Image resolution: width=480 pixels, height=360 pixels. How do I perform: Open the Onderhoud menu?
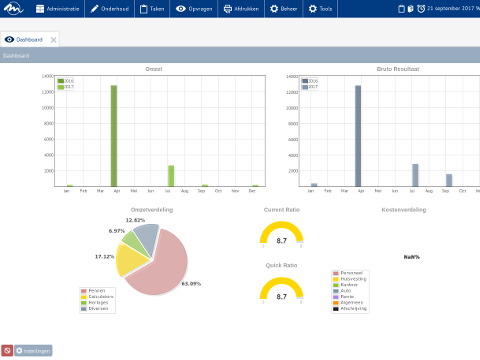click(x=110, y=9)
